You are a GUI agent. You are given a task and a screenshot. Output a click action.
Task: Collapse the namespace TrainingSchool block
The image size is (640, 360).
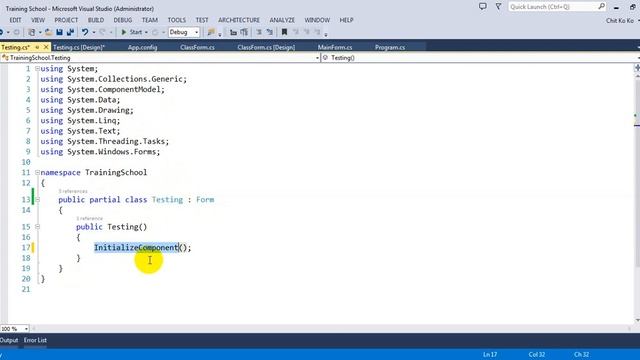click(x=37, y=172)
